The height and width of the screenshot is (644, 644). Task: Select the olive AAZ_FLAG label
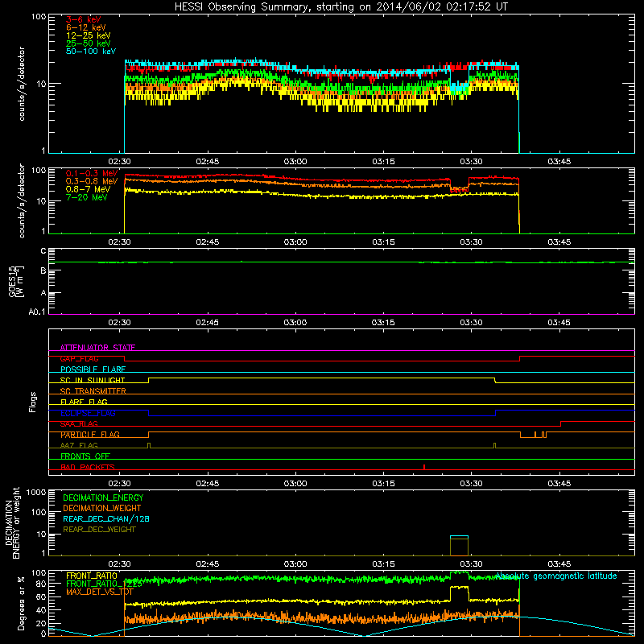[x=79, y=446]
